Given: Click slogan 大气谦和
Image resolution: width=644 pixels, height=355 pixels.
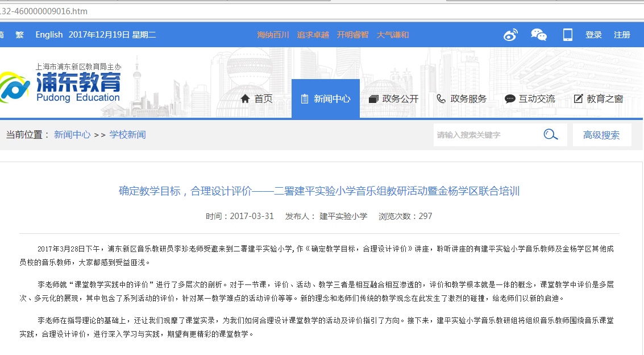Looking at the screenshot, I should click(393, 35).
